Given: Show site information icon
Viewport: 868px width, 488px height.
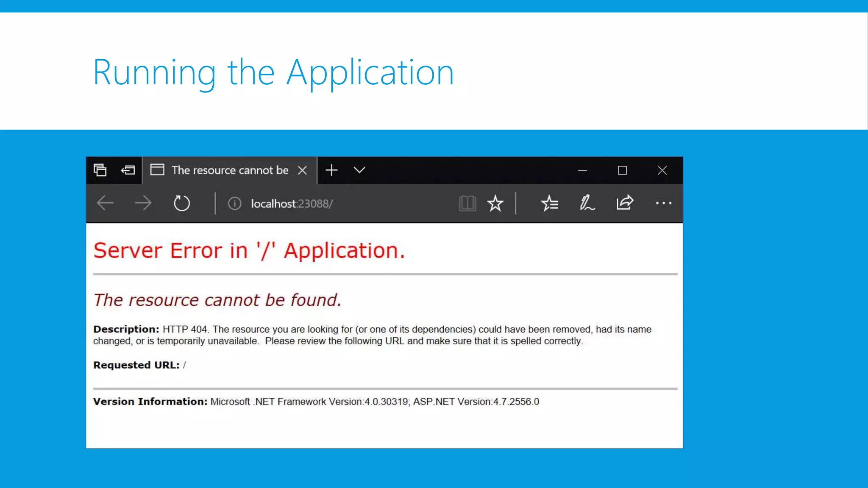Looking at the screenshot, I should point(234,204).
